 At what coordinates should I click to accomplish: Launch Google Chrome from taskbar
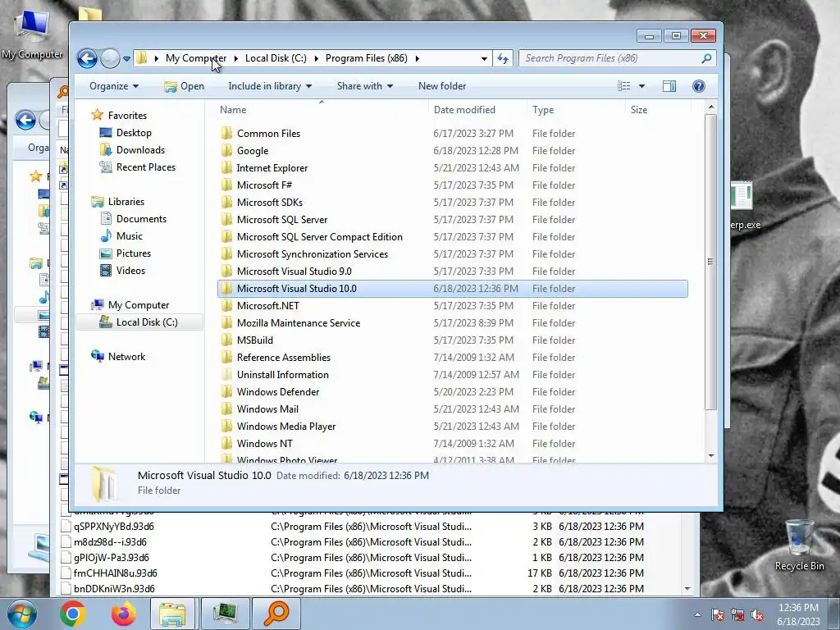[x=73, y=614]
